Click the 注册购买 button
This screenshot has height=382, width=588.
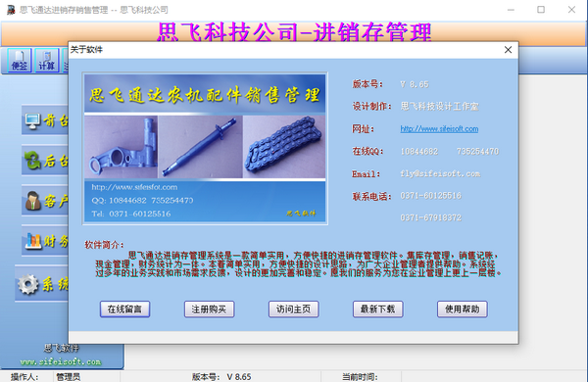click(210, 310)
